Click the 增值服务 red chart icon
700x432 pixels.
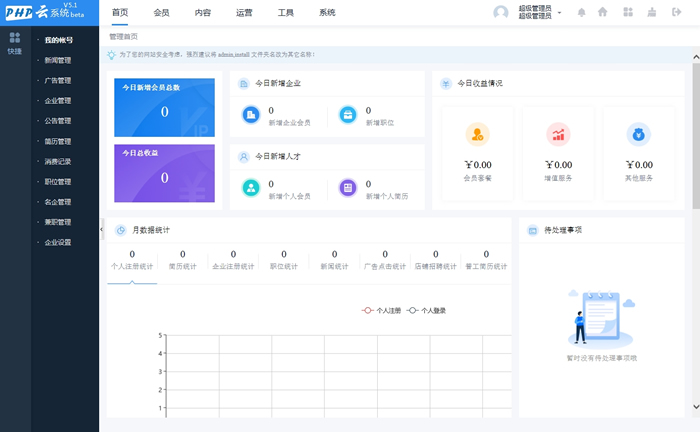tap(558, 134)
